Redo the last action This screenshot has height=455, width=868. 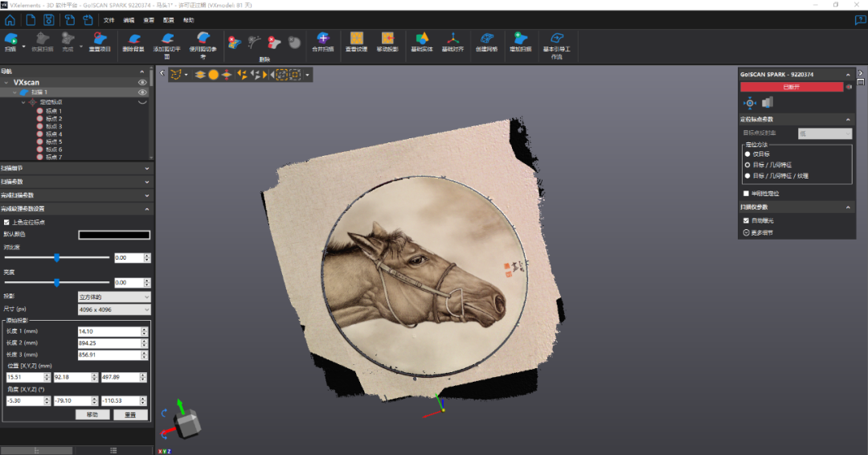pyautogui.click(x=88, y=20)
